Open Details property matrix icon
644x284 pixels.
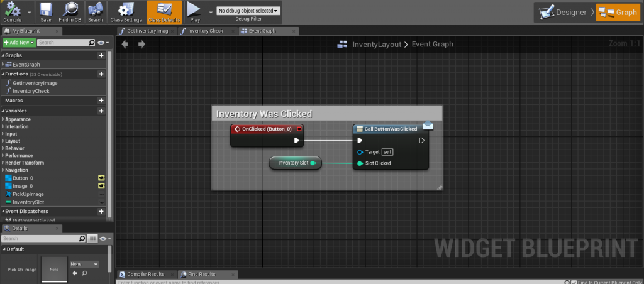click(92, 238)
